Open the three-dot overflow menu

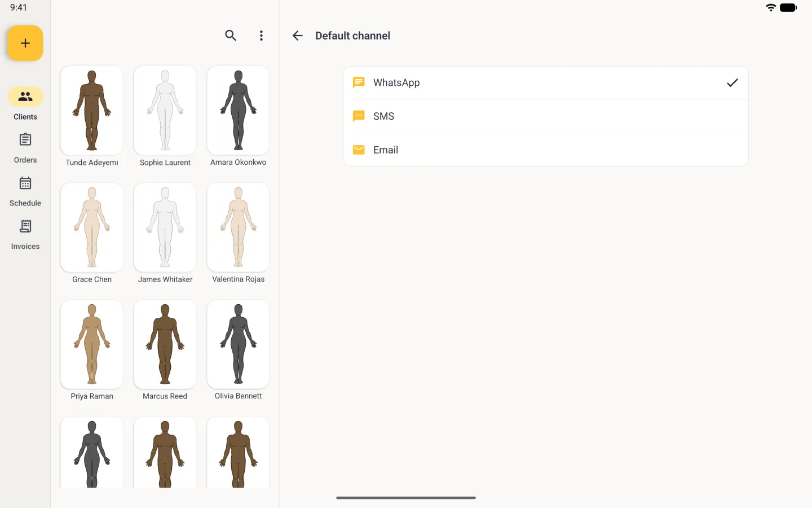tap(261, 36)
